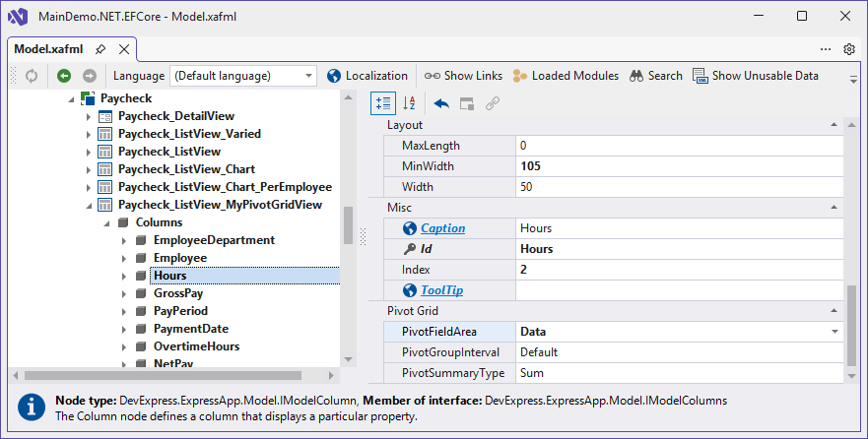This screenshot has width=868, height=439.
Task: Collapse the Columns node
Action: 106,223
